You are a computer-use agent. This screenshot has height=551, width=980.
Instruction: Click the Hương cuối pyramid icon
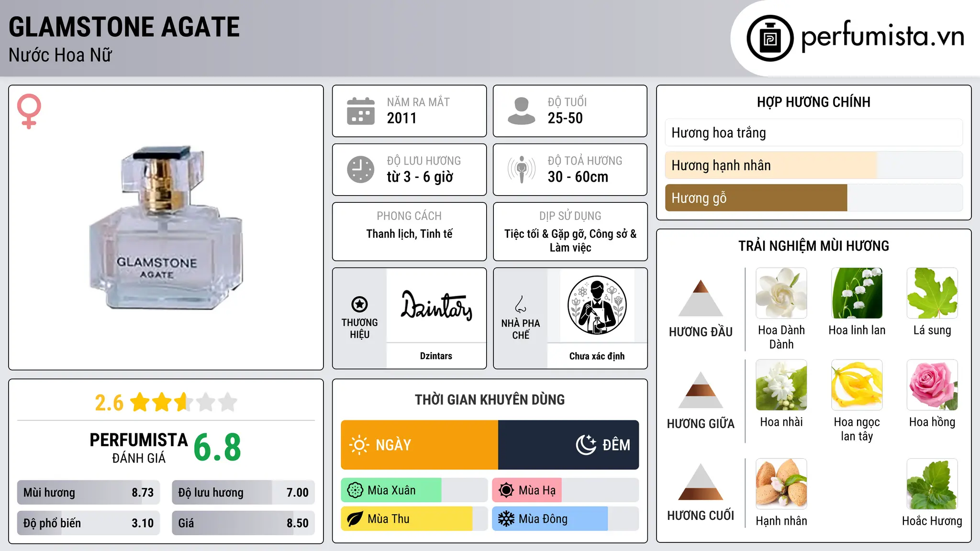(x=701, y=482)
